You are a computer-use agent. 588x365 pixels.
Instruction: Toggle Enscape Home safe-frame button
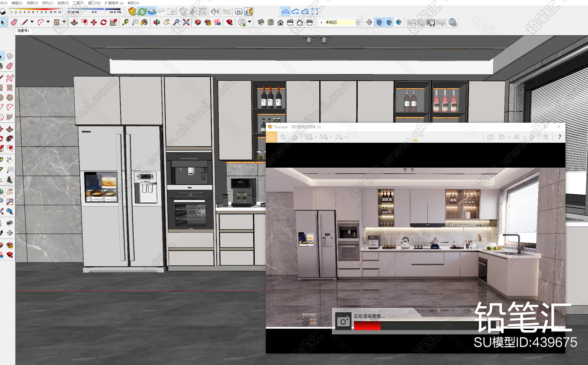(271, 137)
